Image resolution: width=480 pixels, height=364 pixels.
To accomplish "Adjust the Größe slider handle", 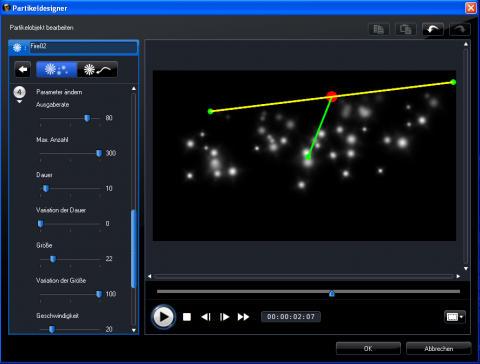I will [x=53, y=259].
